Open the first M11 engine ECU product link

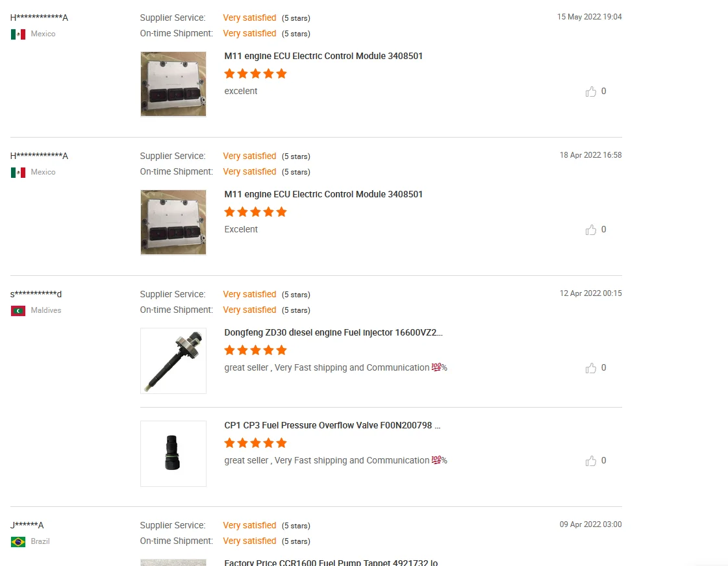pyautogui.click(x=323, y=56)
